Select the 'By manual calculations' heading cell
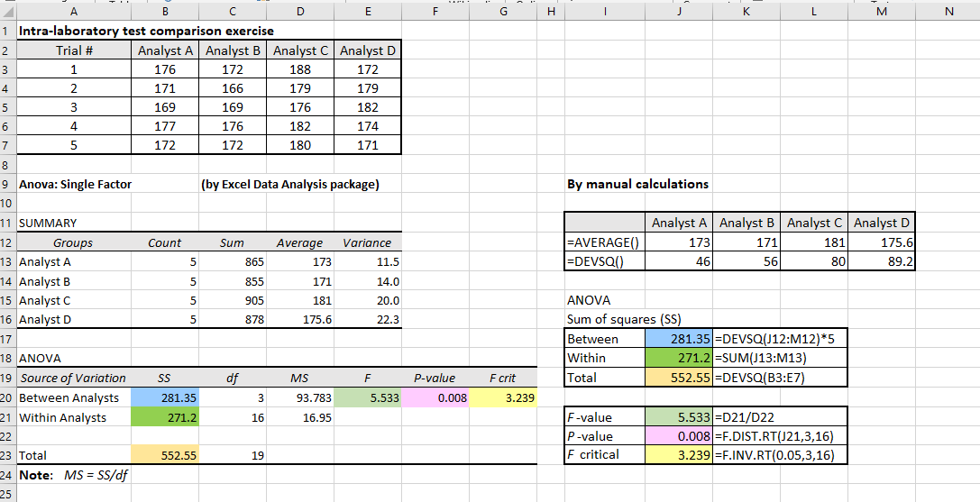Screen dimensions: 980x502 coord(637,184)
